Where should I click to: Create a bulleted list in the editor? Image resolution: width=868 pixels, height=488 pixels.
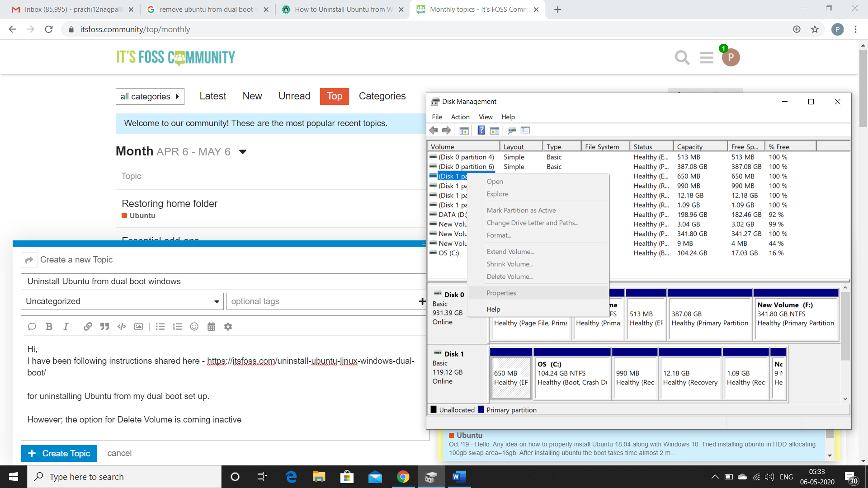click(160, 326)
